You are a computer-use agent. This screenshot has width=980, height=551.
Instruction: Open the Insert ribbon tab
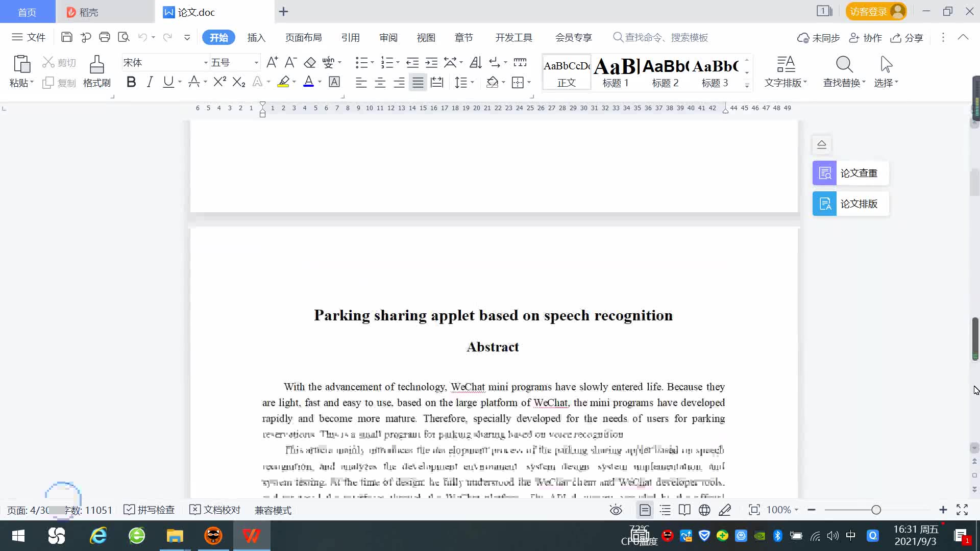point(256,37)
